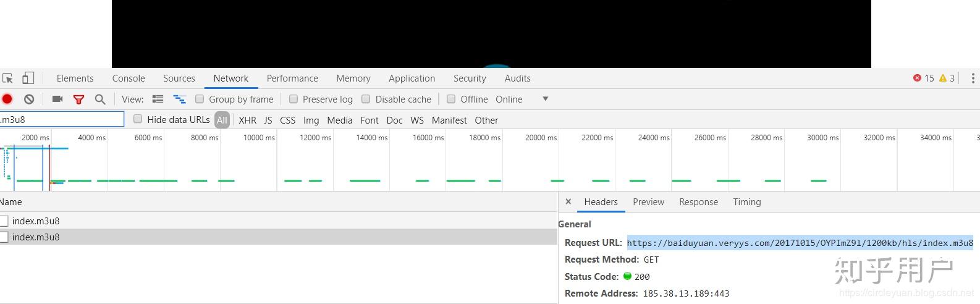Show overview waterfall view icon
980x304 pixels.
179,99
